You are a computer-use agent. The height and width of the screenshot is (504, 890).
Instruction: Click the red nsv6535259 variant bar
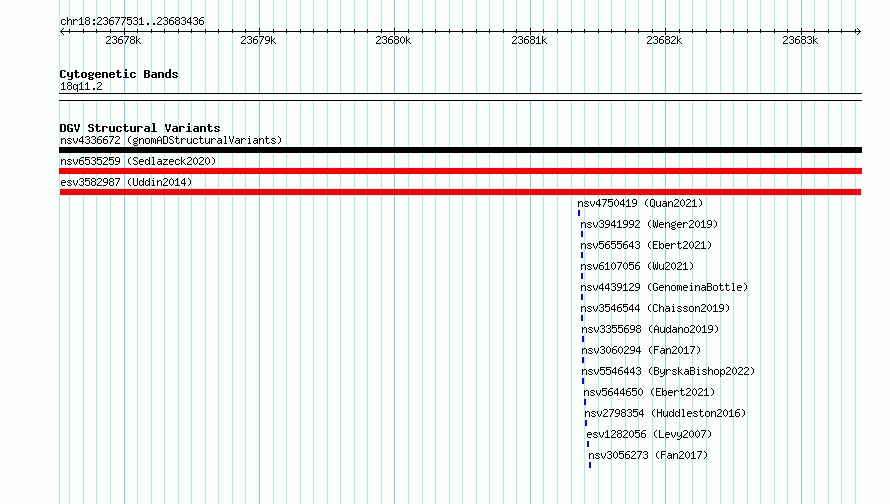pyautogui.click(x=460, y=171)
